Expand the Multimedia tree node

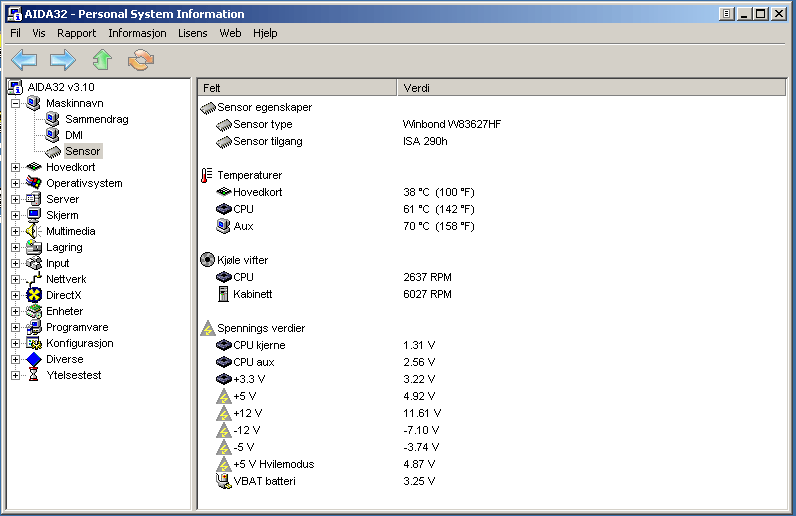click(15, 232)
